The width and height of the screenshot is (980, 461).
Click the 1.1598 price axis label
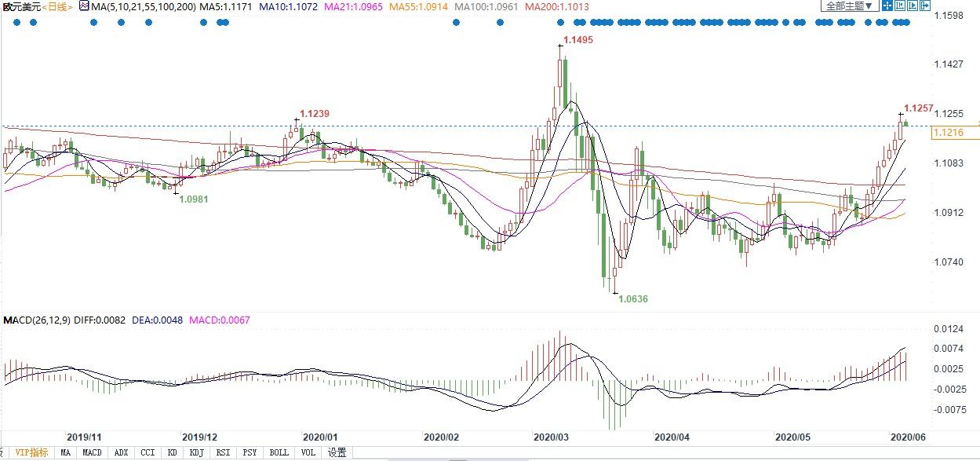coord(949,15)
